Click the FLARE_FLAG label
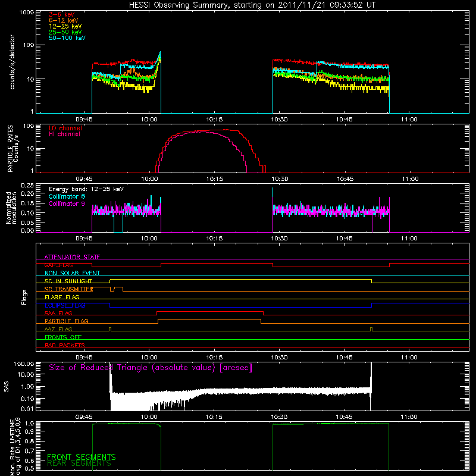476x476 pixels. point(62,297)
